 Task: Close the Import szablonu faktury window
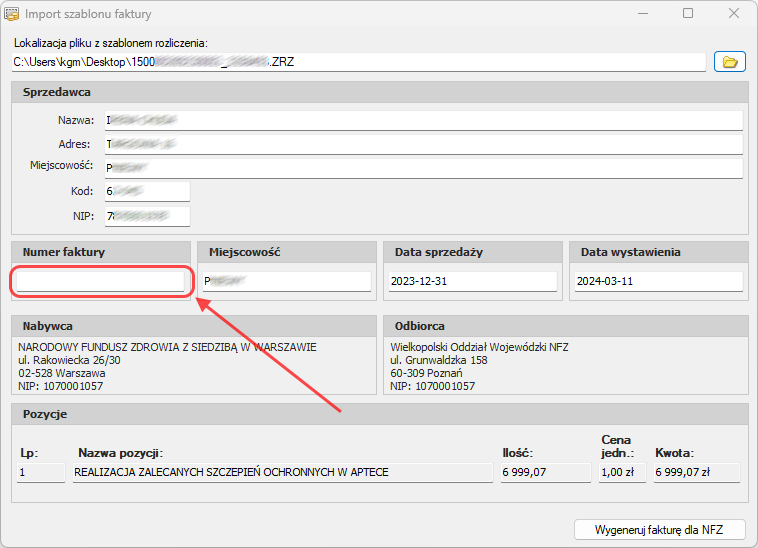tap(734, 14)
